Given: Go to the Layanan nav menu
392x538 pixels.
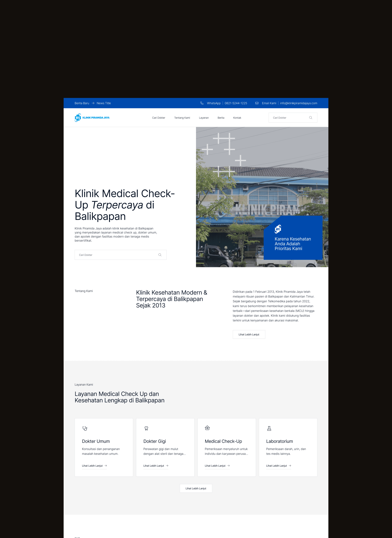Looking at the screenshot, I should point(204,118).
